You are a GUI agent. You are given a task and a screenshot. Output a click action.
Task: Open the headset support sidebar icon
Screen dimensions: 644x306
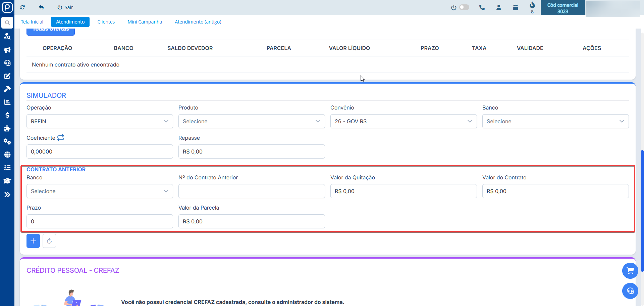7,63
